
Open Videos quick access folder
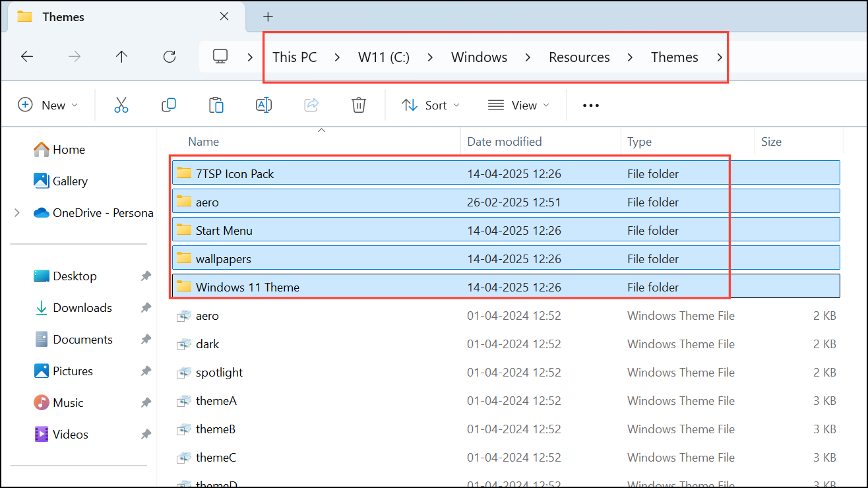(x=61, y=435)
